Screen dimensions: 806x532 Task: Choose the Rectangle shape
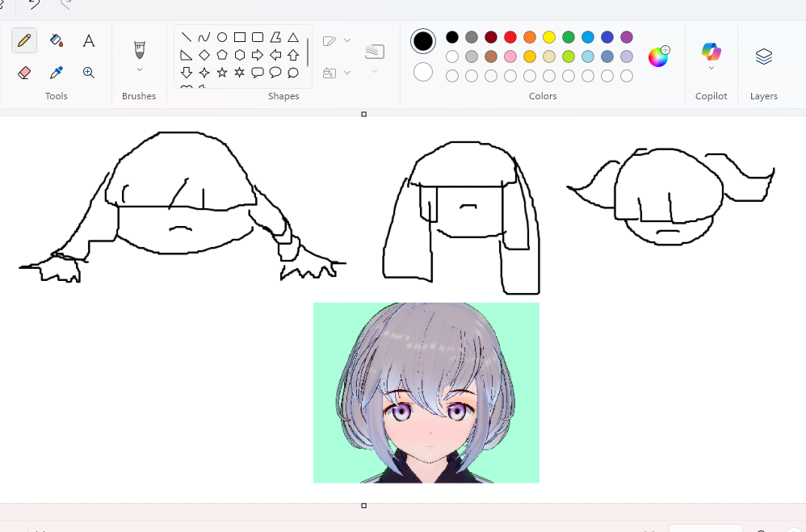pos(240,37)
